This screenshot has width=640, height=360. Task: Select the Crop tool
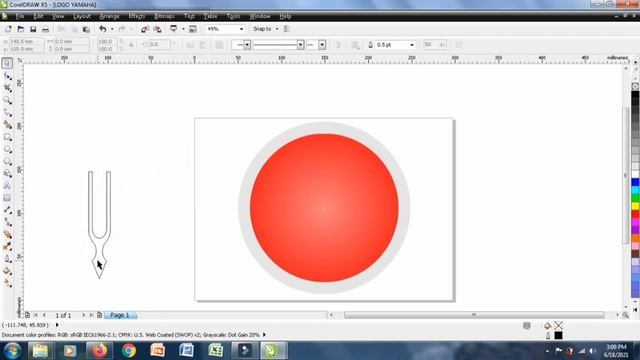coord(7,88)
